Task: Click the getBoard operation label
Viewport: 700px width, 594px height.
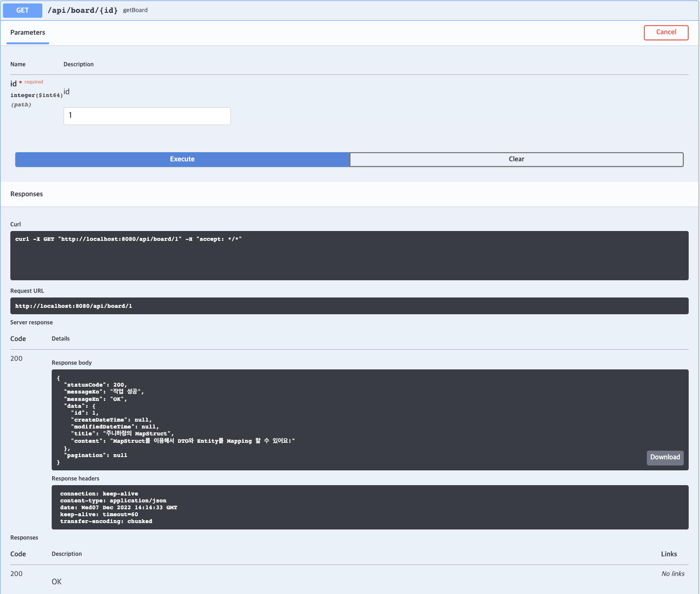Action: (135, 10)
